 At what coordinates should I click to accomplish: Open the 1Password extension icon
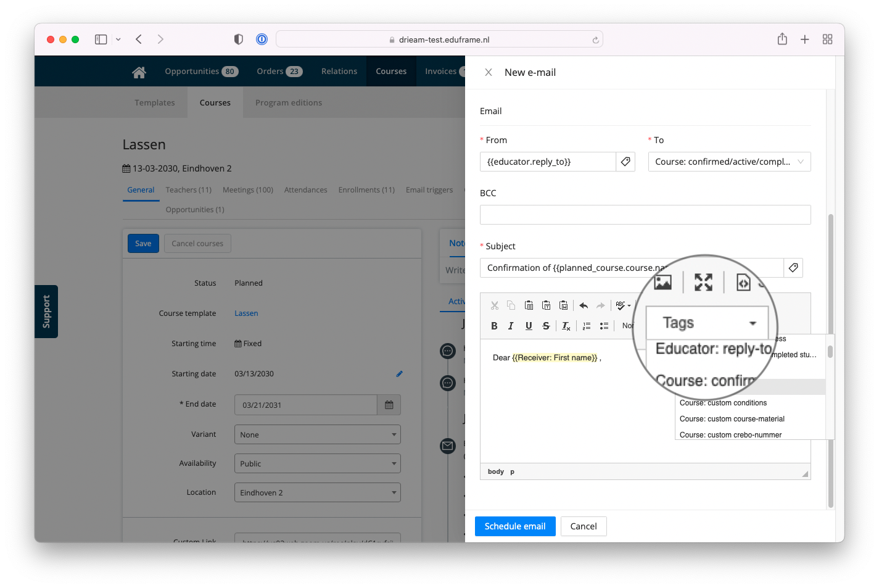click(262, 39)
